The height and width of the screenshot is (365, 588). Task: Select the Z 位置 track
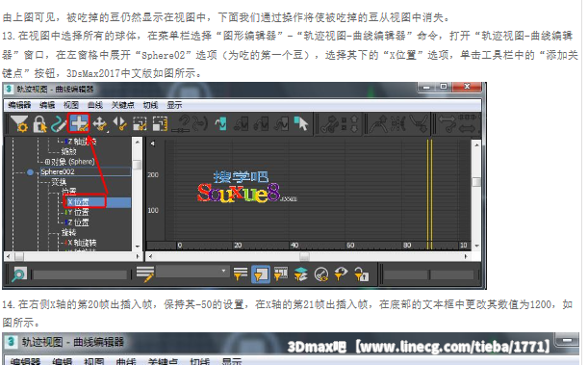click(78, 222)
